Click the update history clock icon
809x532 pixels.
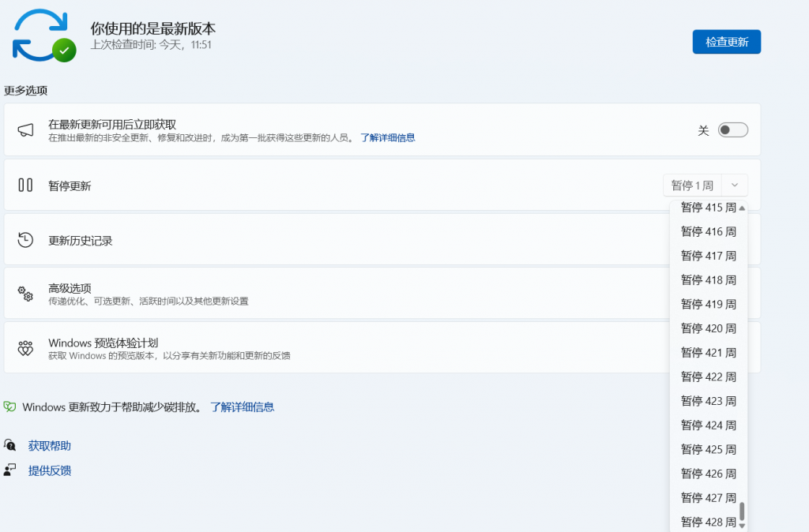click(x=25, y=240)
